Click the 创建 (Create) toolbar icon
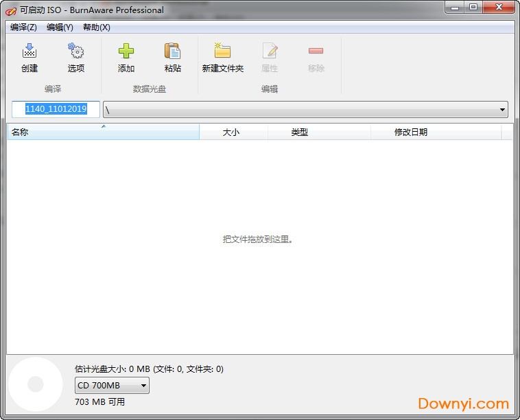 (29, 51)
